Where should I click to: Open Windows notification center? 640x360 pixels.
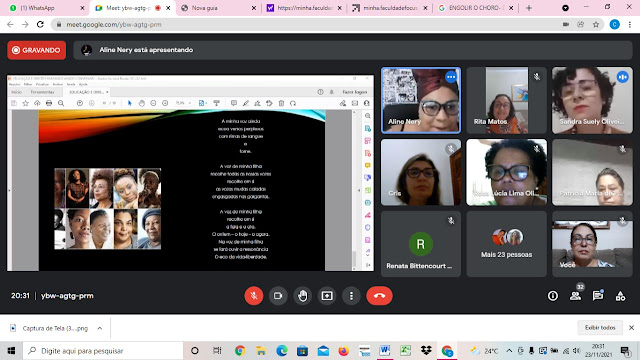click(625, 351)
